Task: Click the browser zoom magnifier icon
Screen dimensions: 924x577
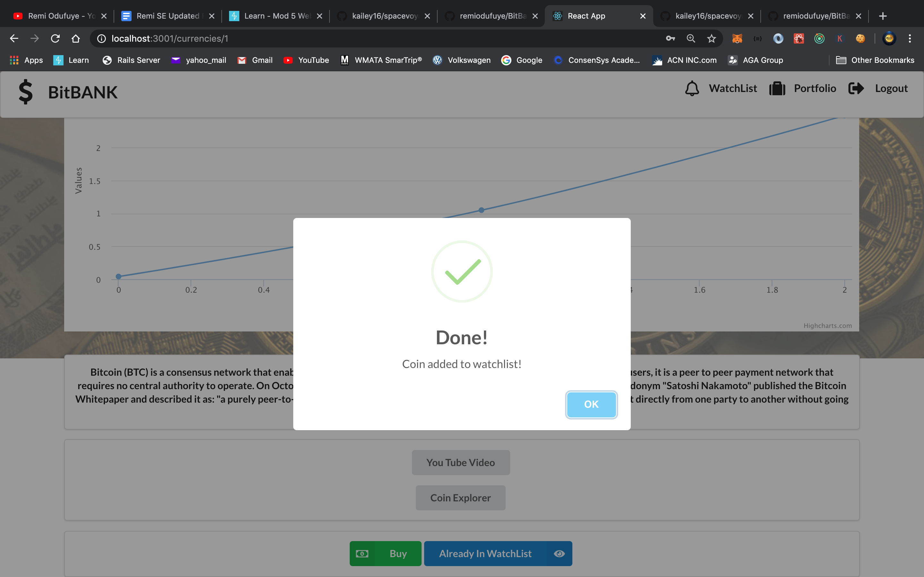Action: click(x=691, y=38)
